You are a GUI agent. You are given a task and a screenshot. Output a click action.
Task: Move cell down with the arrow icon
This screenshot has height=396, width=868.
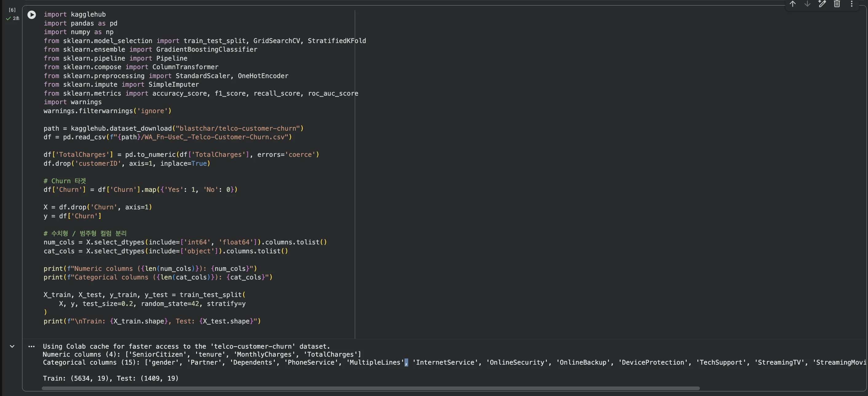click(x=807, y=4)
